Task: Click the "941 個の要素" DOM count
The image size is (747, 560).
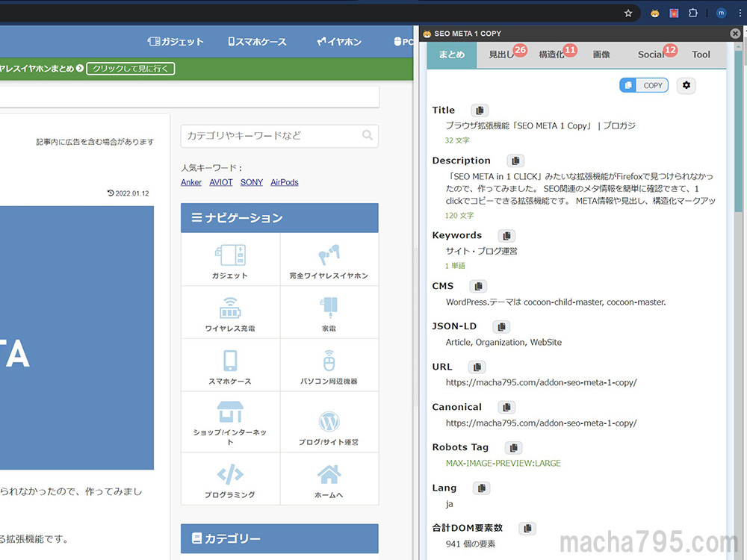Action: pos(470,544)
